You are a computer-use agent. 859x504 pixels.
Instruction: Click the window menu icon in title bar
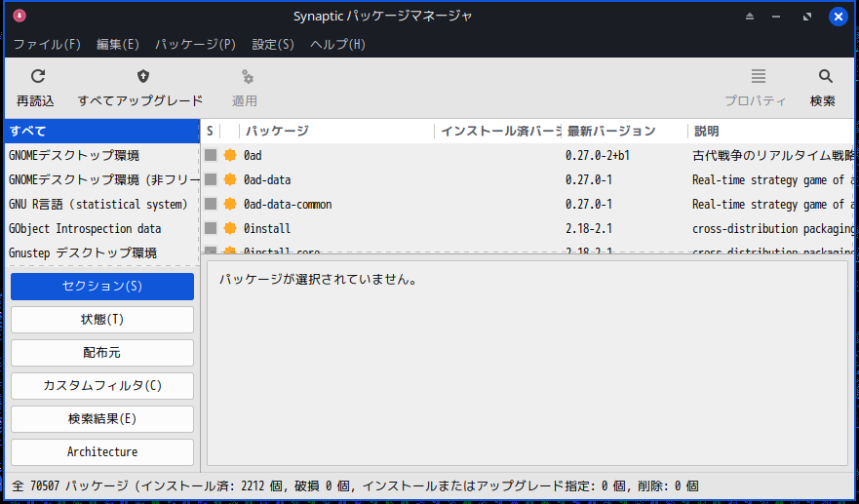coord(20,16)
